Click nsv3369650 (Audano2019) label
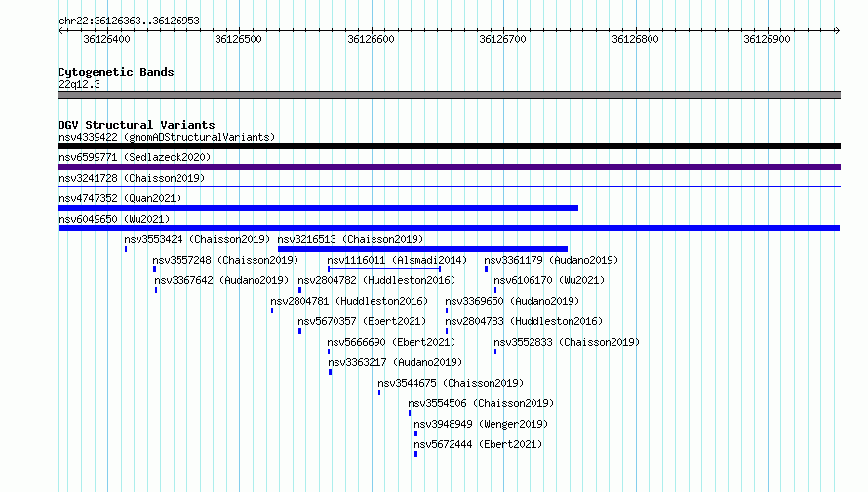 click(x=512, y=301)
